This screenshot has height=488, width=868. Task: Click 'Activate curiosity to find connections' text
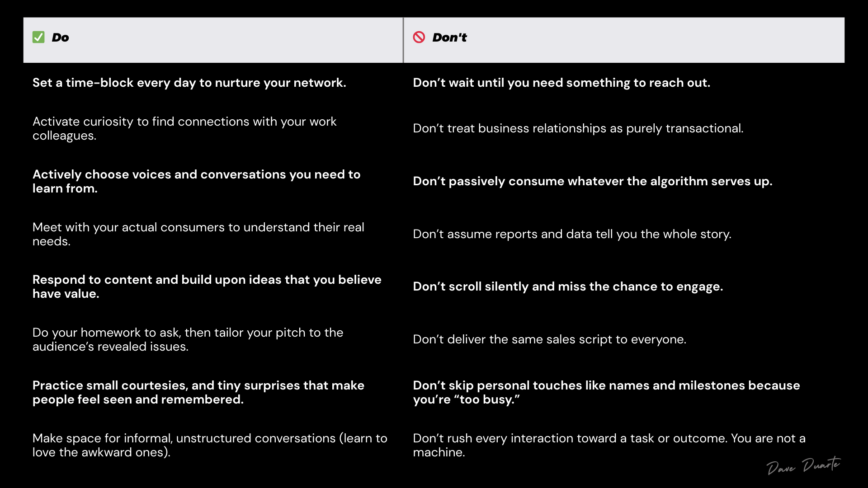point(184,128)
